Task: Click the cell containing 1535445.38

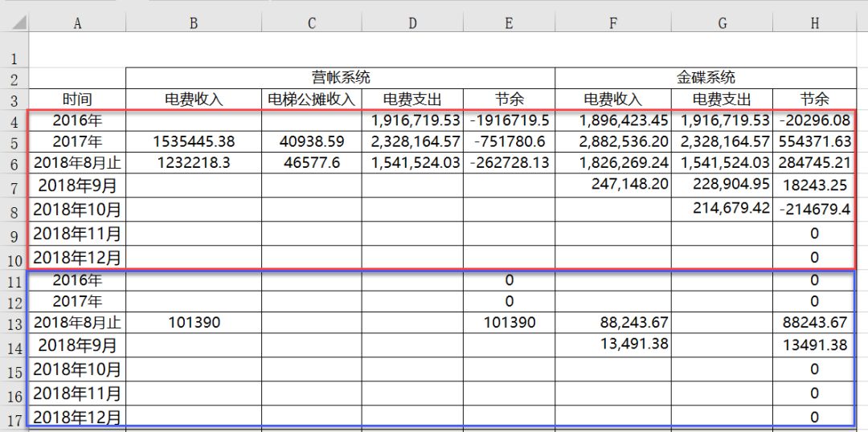Action: (193, 142)
